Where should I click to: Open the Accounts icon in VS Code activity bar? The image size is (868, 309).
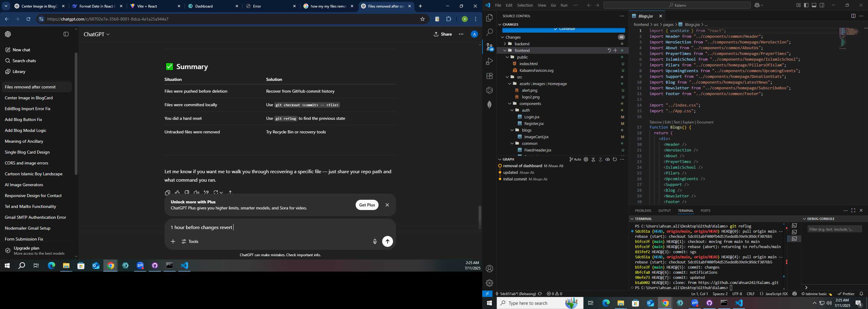point(489,269)
